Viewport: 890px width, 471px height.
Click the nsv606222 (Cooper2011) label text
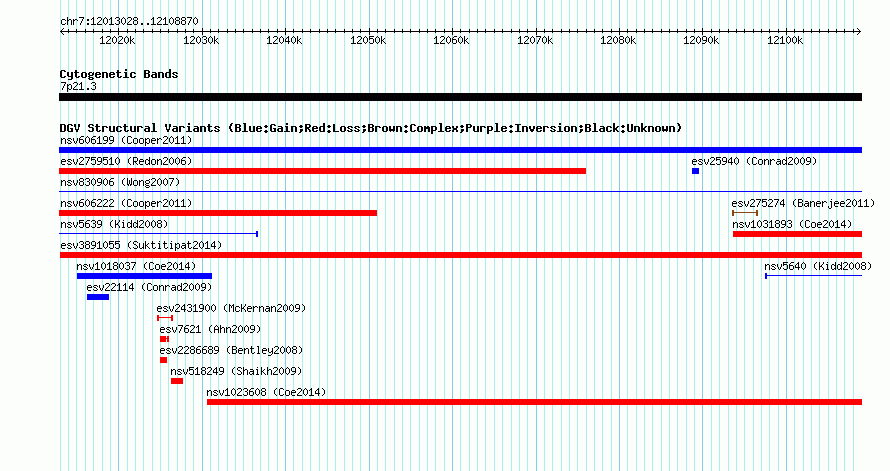[x=126, y=203]
